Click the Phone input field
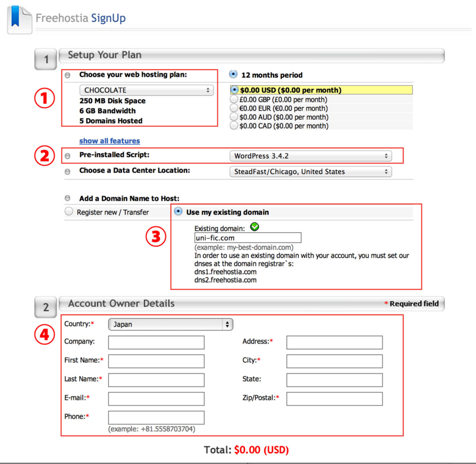Image resolution: width=476 pixels, height=464 pixels. [x=156, y=418]
